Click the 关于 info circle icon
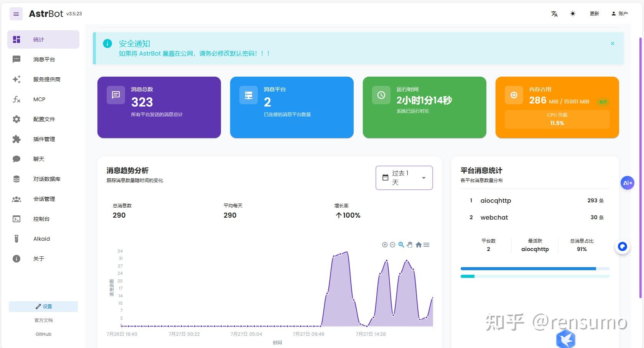 point(16,259)
